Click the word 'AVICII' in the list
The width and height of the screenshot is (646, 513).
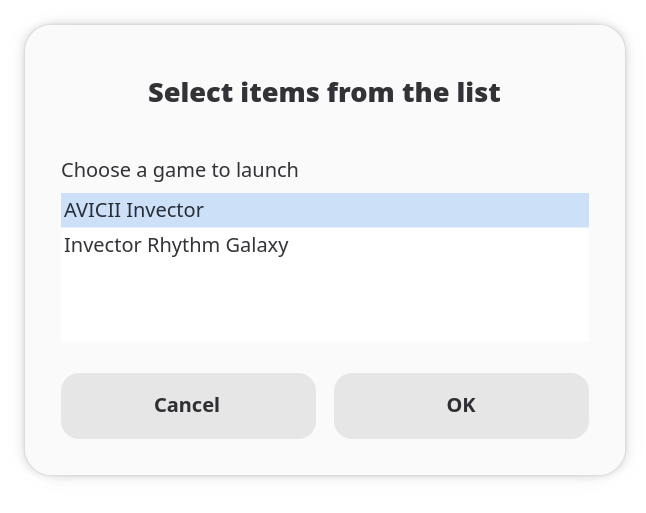click(92, 210)
